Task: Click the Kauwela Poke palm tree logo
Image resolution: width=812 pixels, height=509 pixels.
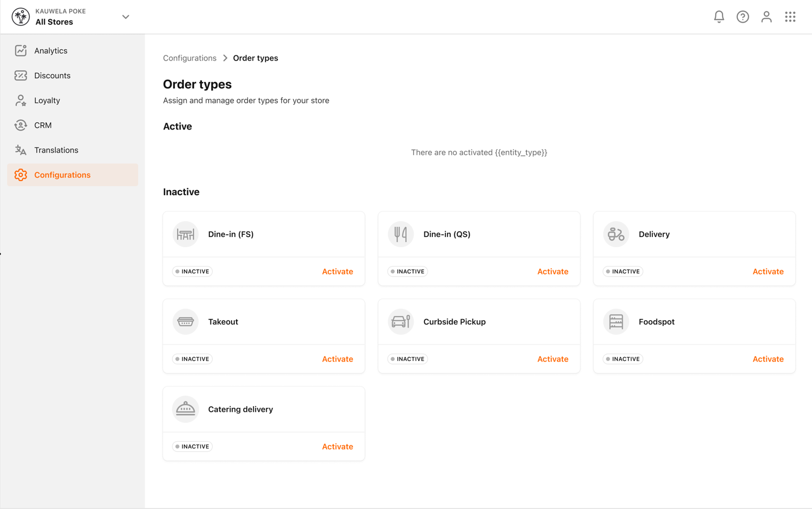Action: click(x=20, y=17)
